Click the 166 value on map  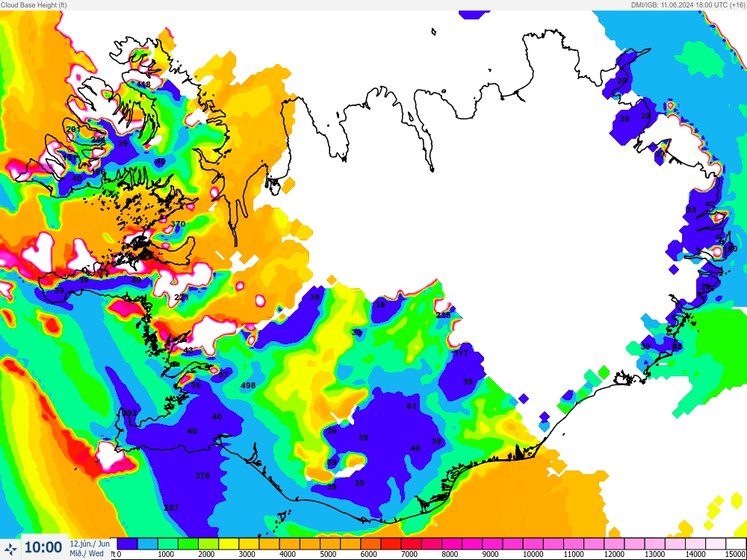(x=99, y=172)
